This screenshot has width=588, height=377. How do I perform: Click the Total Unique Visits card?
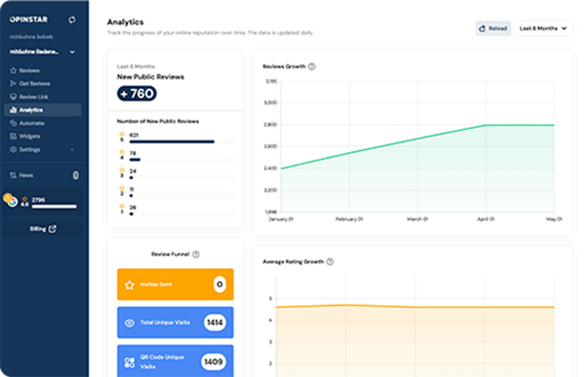175,322
